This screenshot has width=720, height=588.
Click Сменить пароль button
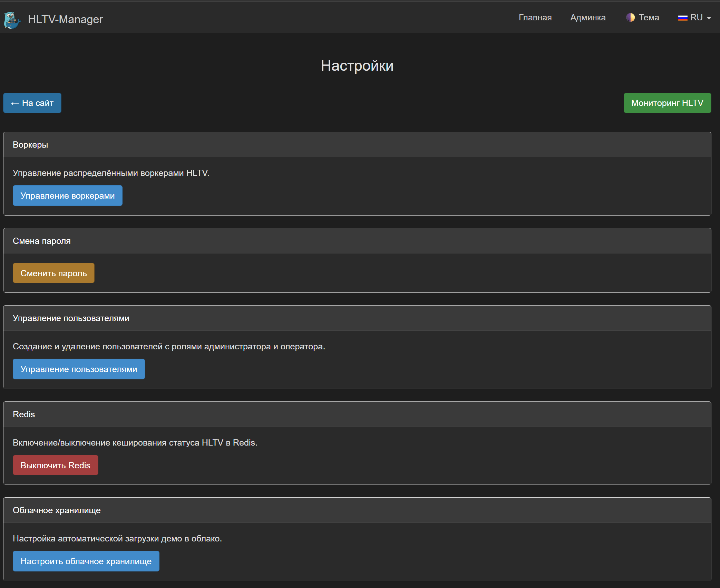pos(53,273)
